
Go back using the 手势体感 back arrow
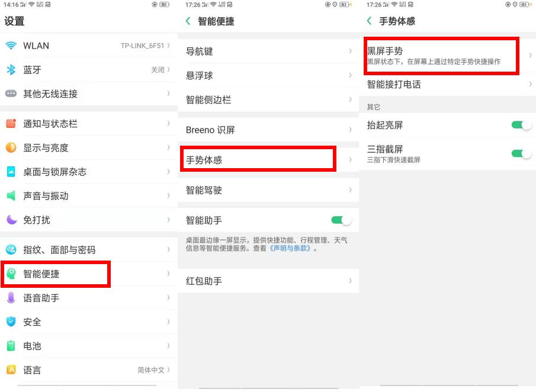[x=368, y=20]
